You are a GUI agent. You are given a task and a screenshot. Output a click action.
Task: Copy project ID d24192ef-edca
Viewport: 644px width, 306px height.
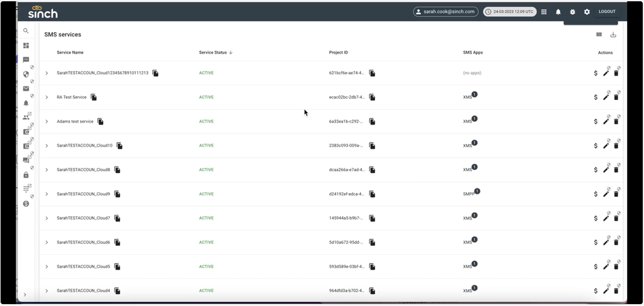(372, 194)
